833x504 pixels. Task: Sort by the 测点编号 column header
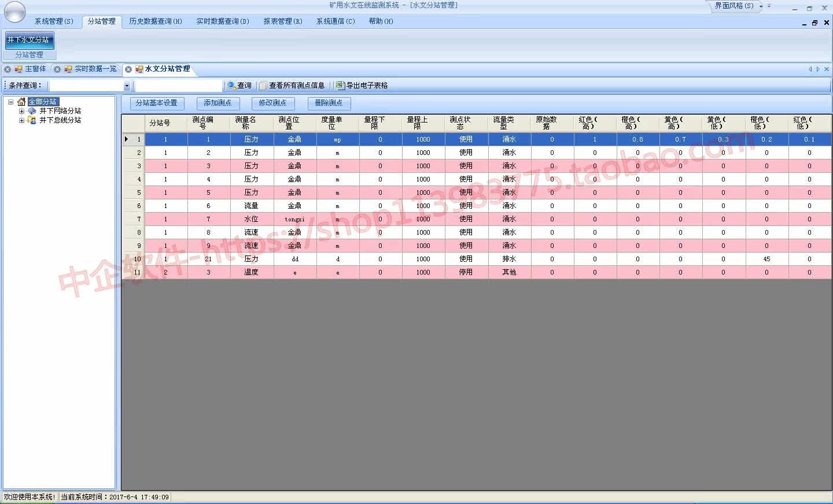point(209,123)
